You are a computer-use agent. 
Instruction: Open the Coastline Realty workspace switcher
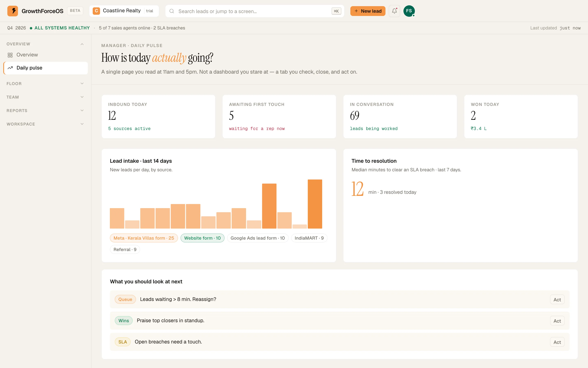[x=124, y=11]
